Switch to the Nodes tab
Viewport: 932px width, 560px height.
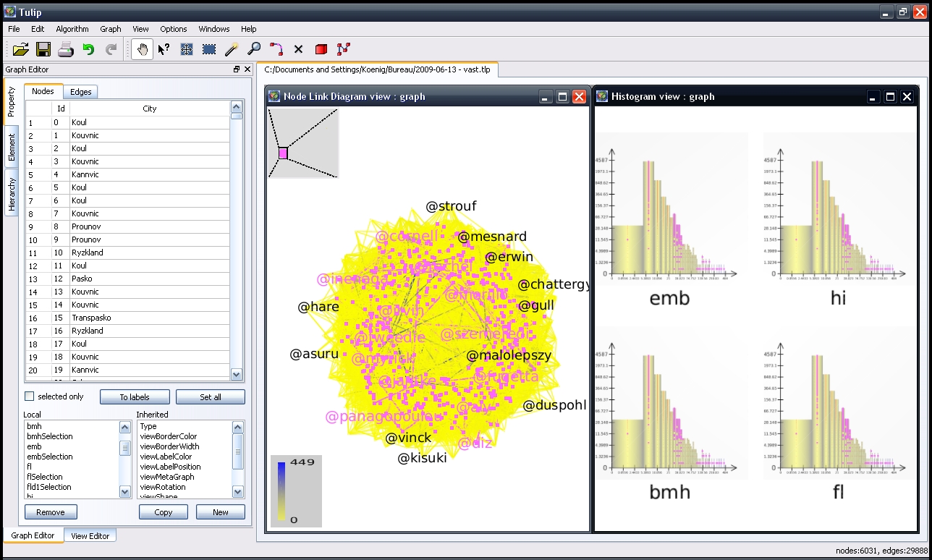click(x=43, y=91)
